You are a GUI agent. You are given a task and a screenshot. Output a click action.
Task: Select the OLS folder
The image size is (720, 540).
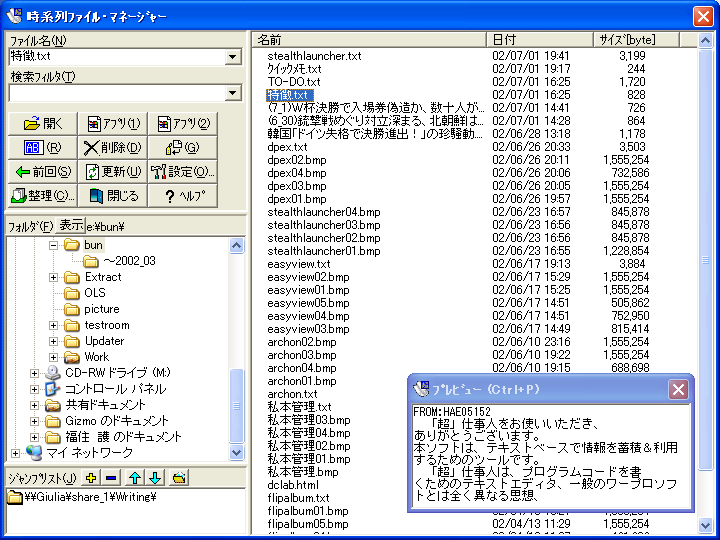pos(95,293)
